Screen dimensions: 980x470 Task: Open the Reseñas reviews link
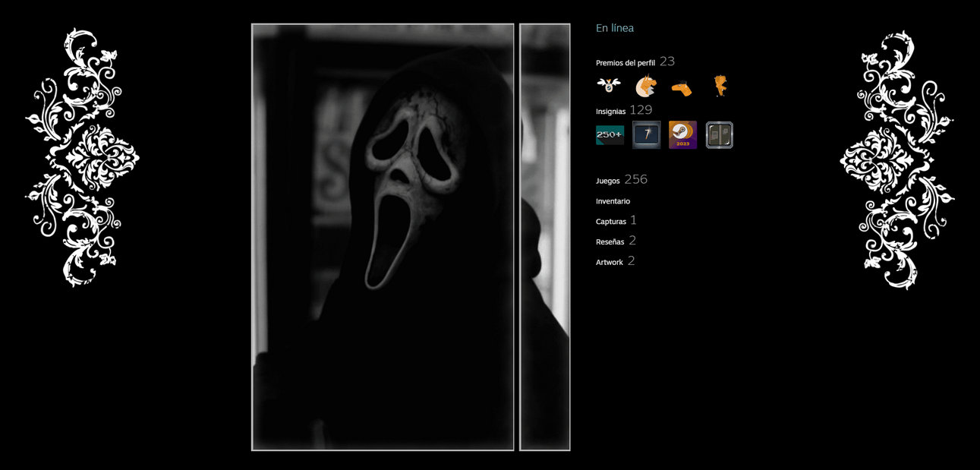point(610,242)
